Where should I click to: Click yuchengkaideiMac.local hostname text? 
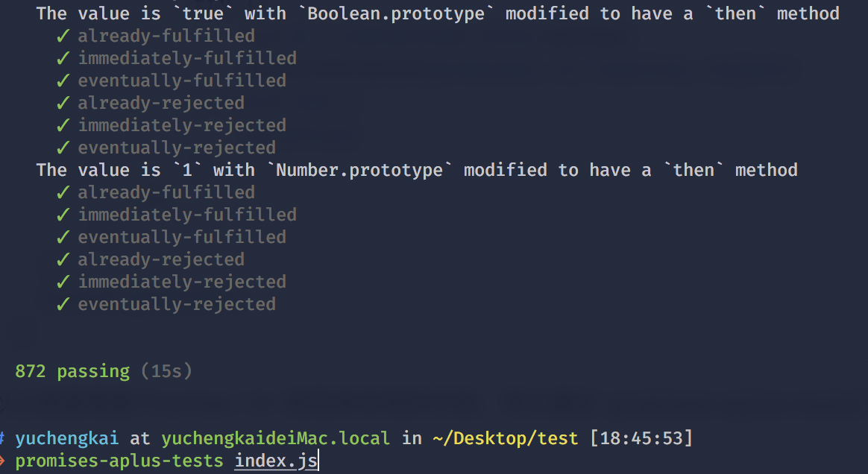275,439
